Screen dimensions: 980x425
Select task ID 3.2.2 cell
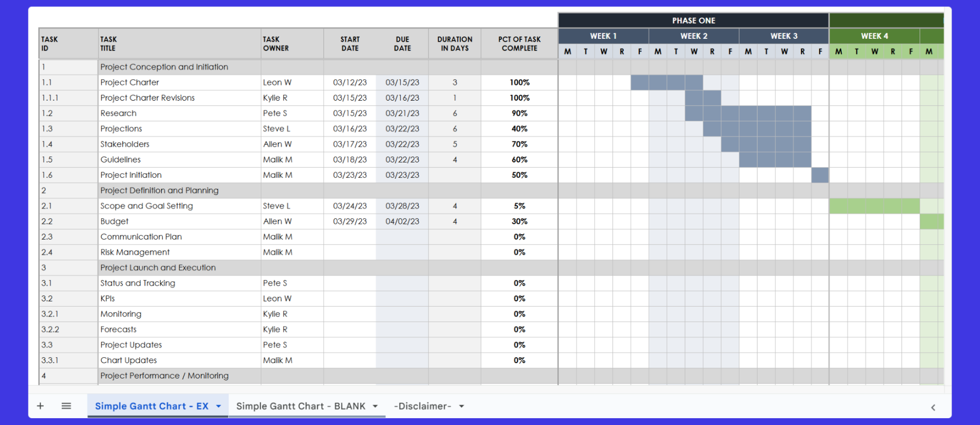[x=68, y=330]
